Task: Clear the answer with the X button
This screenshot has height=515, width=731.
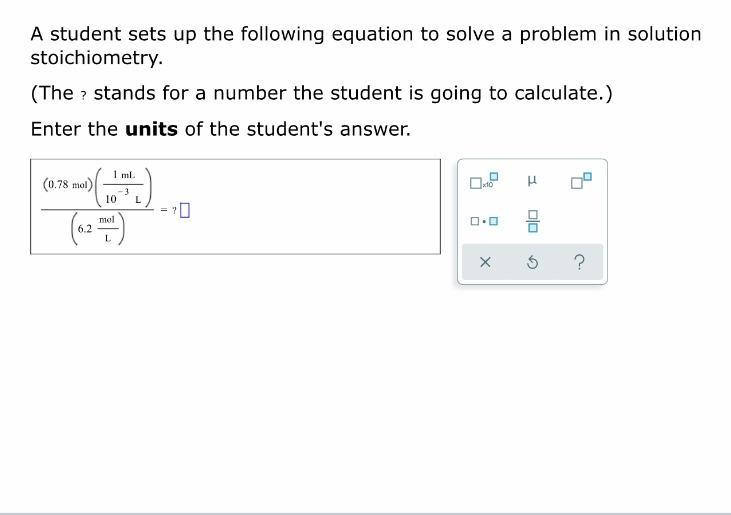Action: [x=484, y=263]
